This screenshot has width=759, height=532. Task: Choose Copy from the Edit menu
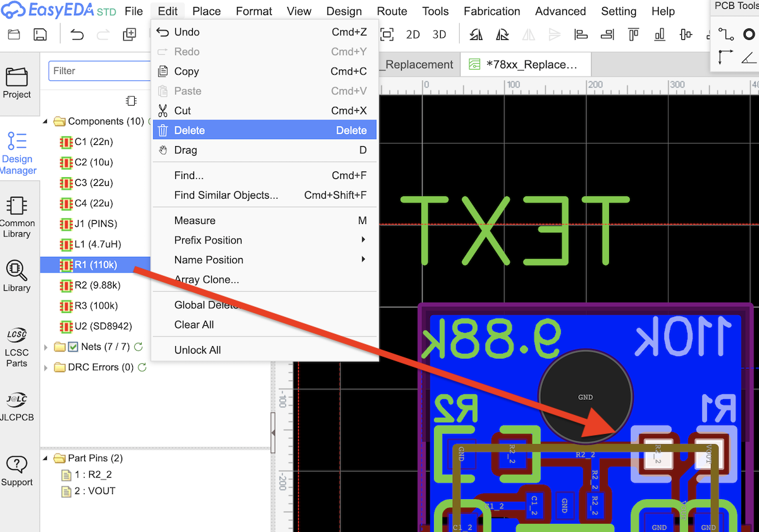click(x=265, y=71)
